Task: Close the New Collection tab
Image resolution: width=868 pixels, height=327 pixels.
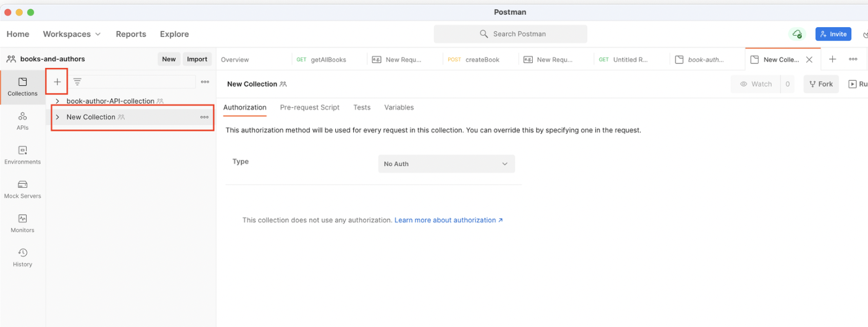Action: (809, 60)
